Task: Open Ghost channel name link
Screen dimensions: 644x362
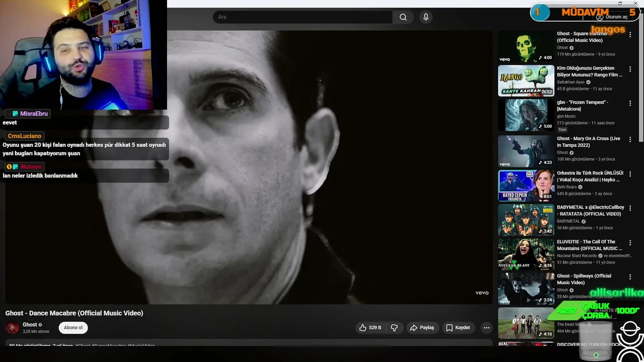Action: click(x=30, y=325)
